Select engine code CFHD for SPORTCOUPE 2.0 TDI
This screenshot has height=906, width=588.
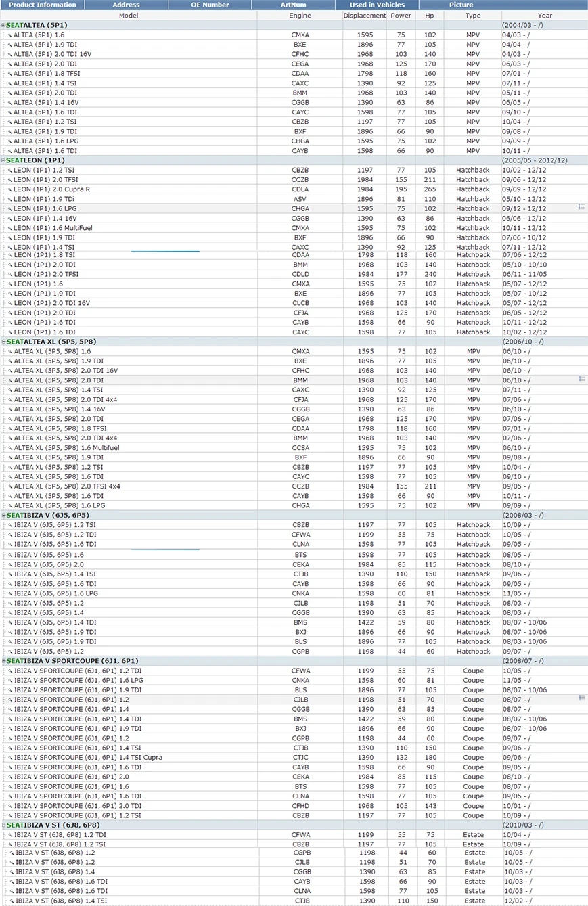pos(300,806)
